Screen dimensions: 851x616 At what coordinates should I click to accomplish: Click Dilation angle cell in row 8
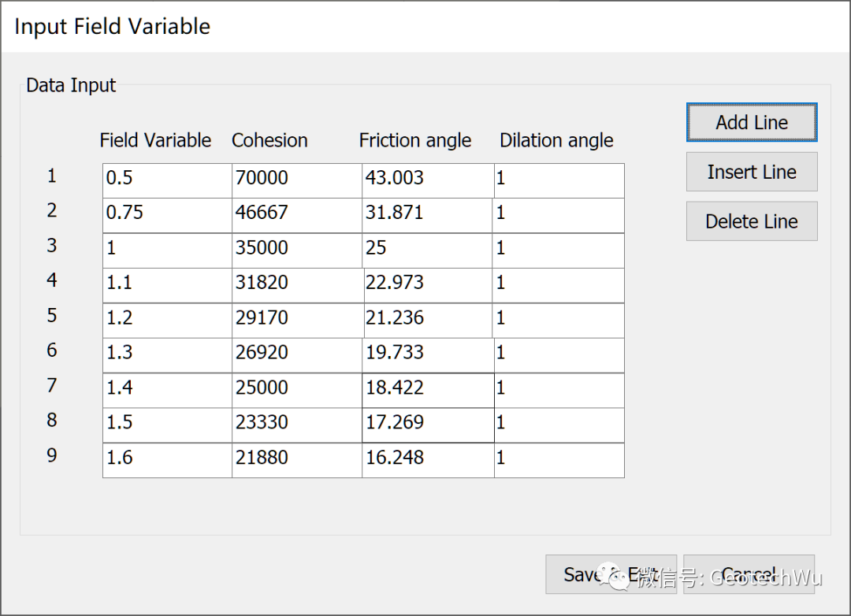pyautogui.click(x=559, y=425)
